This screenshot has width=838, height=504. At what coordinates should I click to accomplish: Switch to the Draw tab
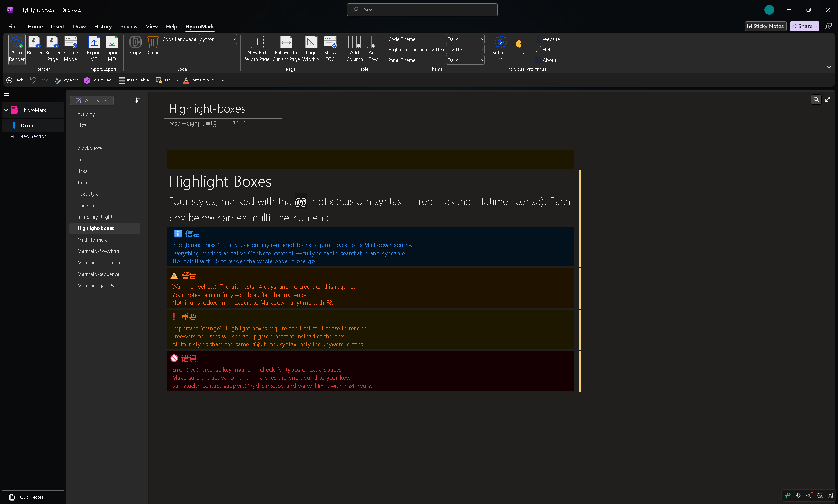coord(79,27)
